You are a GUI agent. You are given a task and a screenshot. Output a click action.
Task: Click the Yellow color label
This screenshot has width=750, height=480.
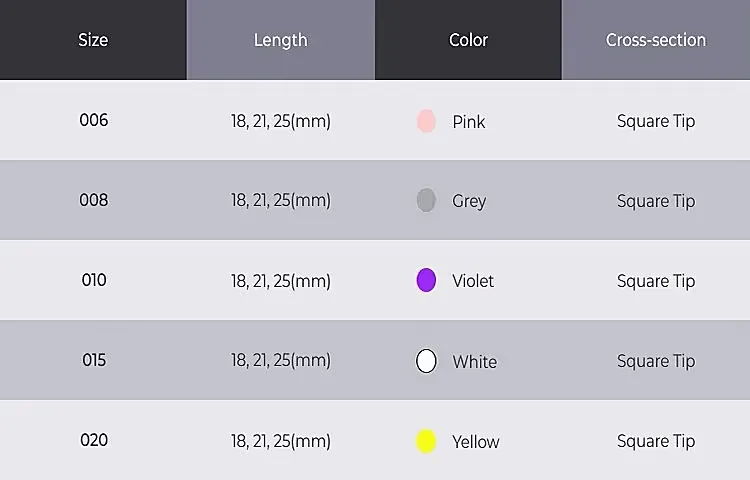click(x=475, y=442)
